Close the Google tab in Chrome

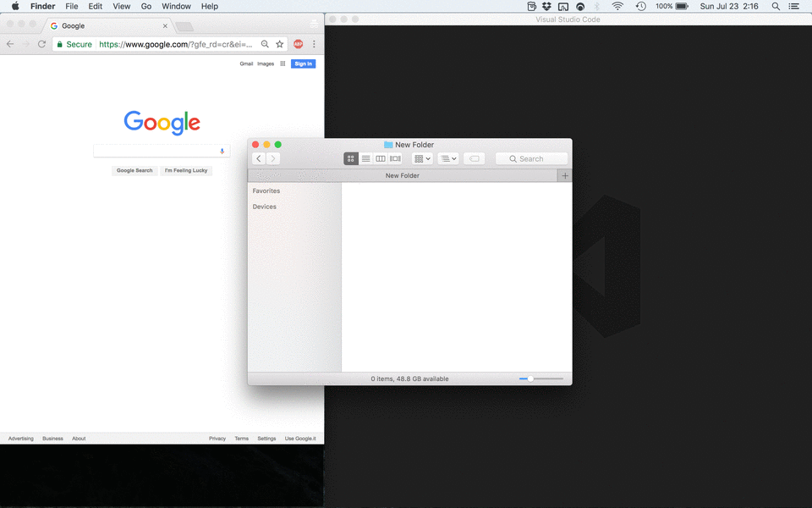pos(165,26)
